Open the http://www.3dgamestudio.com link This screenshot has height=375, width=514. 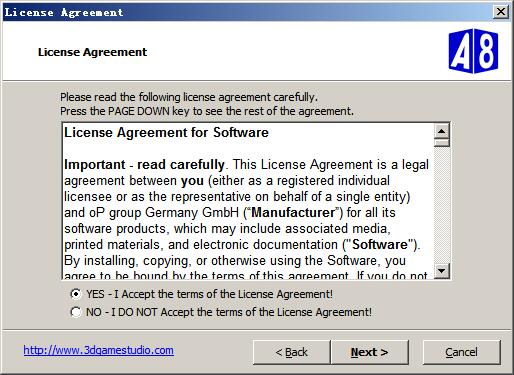point(98,350)
